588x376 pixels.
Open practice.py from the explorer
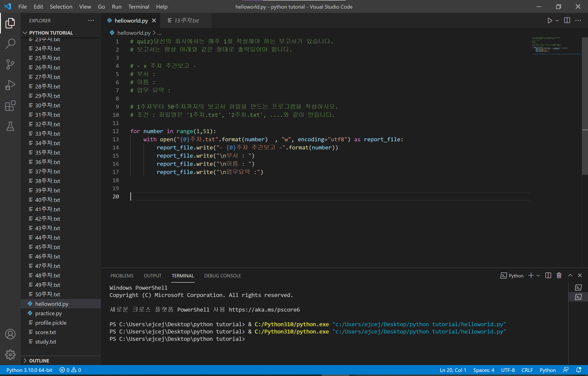click(x=48, y=313)
